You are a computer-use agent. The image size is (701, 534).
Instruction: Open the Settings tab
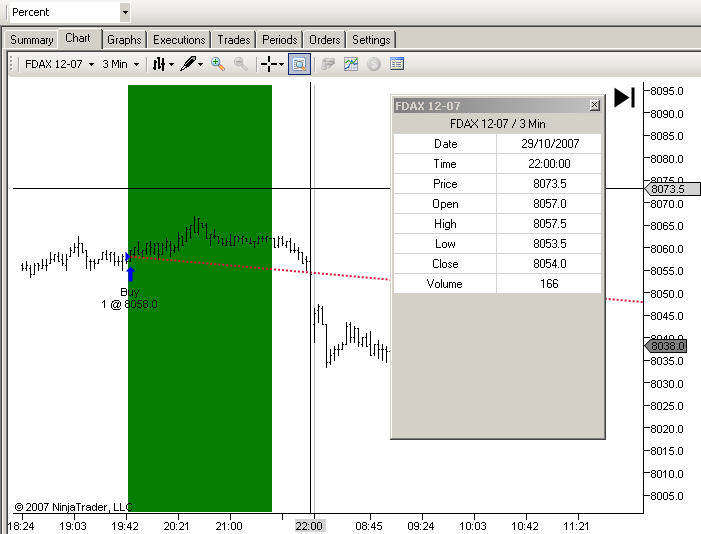(x=371, y=40)
